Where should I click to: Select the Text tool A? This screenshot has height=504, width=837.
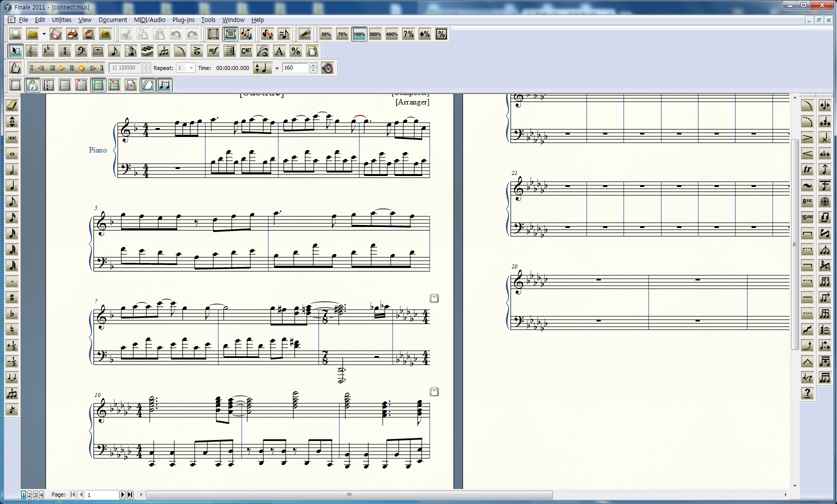coord(279,51)
